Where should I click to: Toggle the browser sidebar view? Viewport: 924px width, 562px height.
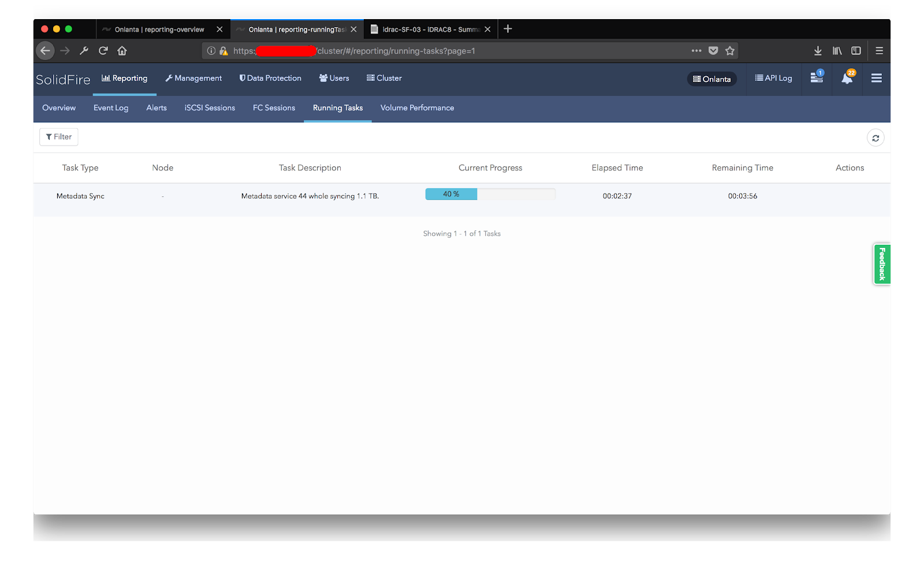(856, 51)
